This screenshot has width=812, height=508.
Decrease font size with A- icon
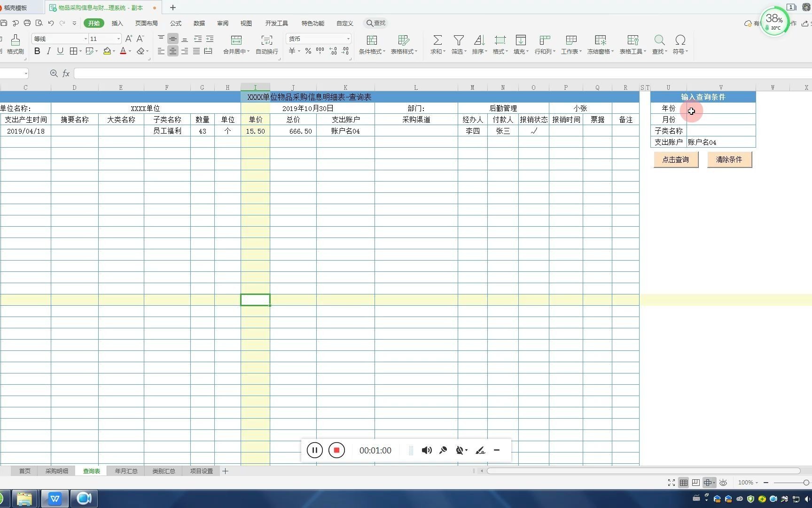[140, 39]
